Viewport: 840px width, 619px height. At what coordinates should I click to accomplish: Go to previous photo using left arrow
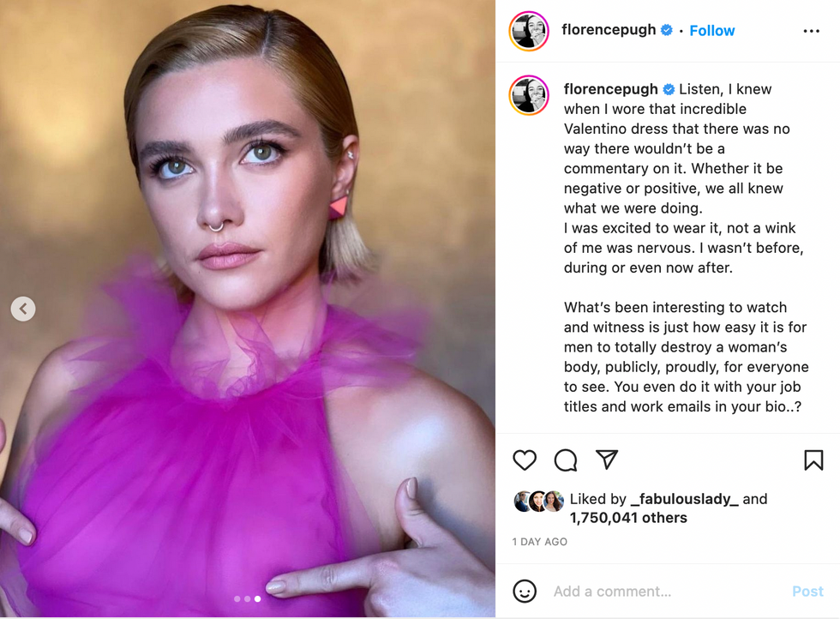point(23,309)
